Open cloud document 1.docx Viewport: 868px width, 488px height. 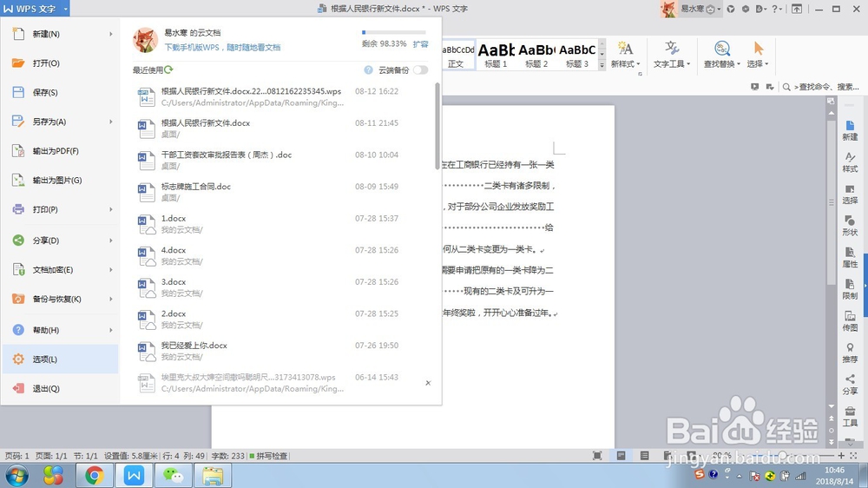tap(282, 224)
